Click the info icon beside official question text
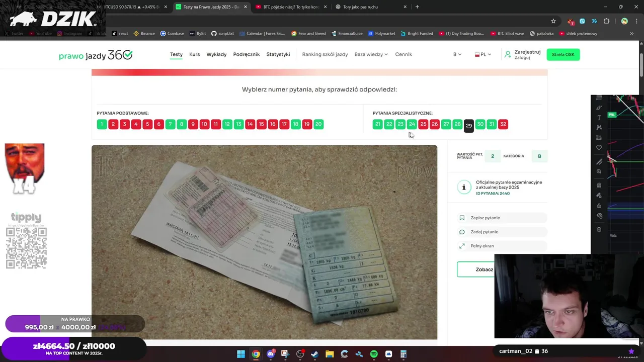The image size is (644, 362). point(463,187)
